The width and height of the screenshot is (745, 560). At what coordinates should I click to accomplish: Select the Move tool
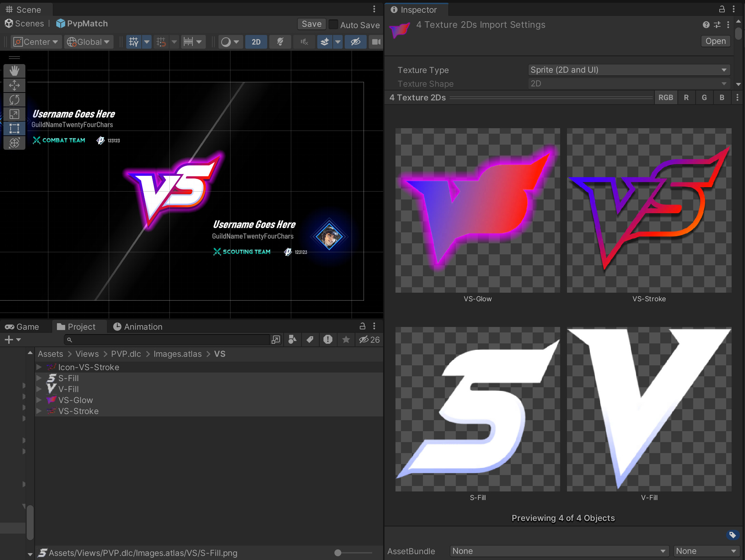pos(14,85)
